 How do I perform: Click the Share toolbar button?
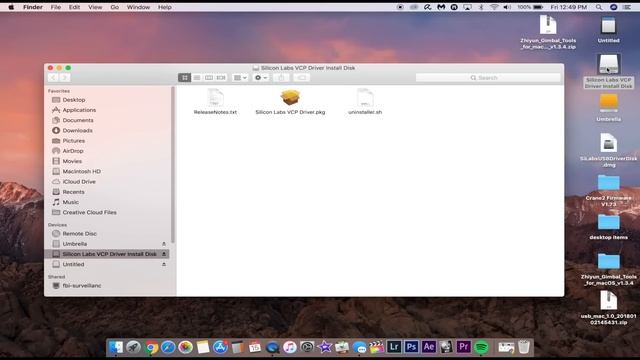[281, 78]
